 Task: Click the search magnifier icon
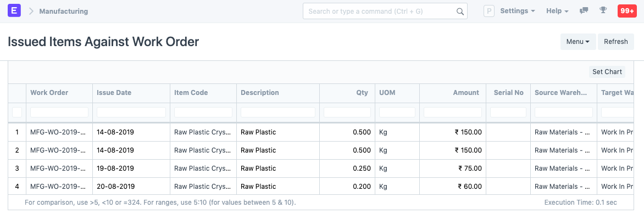[460, 12]
